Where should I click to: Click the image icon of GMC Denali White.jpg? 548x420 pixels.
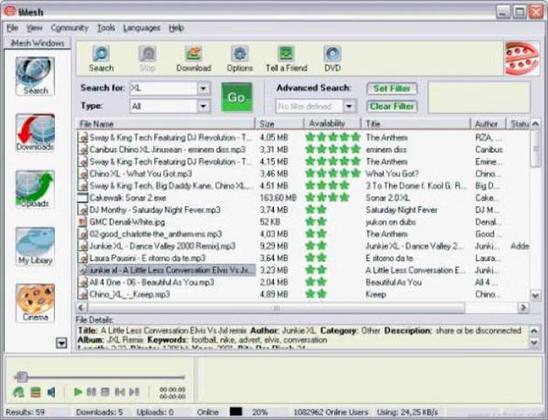coord(82,222)
